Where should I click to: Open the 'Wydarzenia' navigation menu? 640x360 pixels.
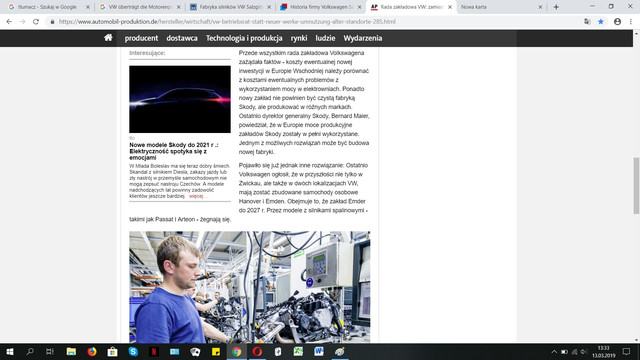coord(362,38)
